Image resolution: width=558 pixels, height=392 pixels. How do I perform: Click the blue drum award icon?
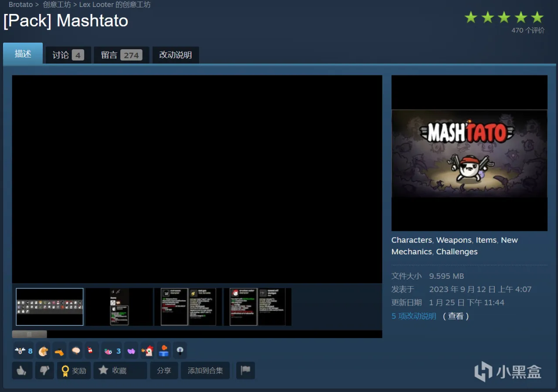tap(163, 351)
